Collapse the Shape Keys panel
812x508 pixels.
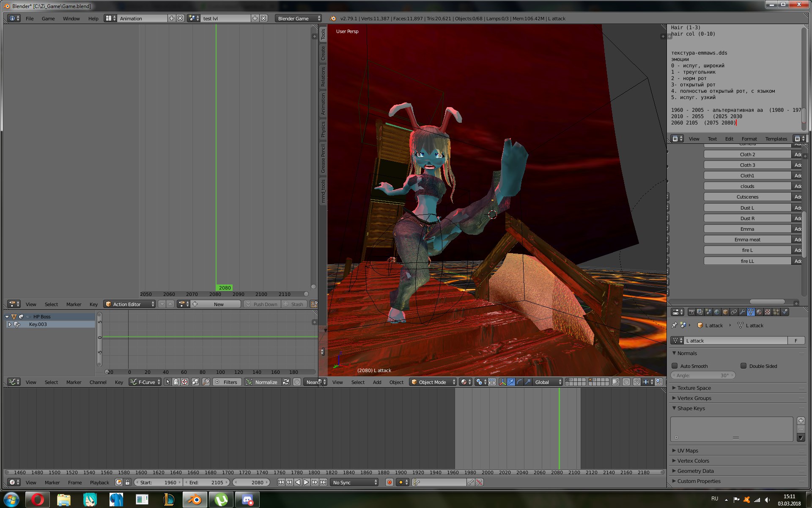click(x=691, y=408)
